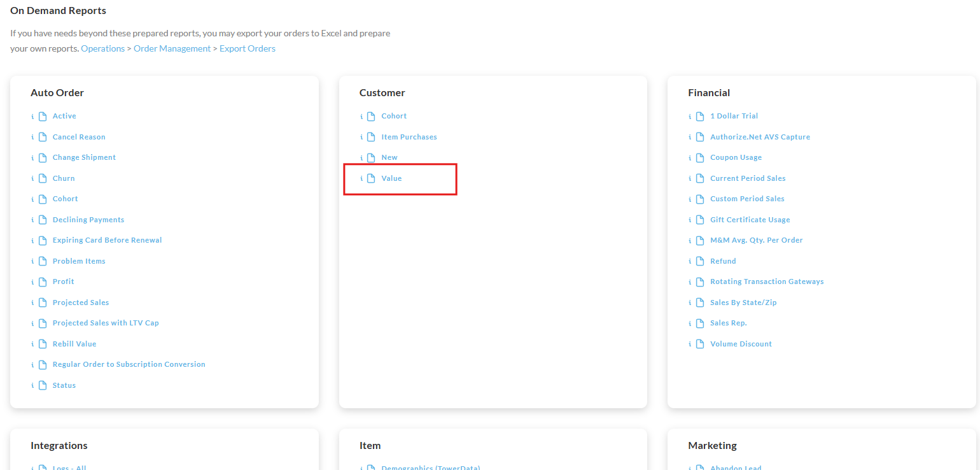The width and height of the screenshot is (980, 470).
Task: Go to Export Orders link
Action: pos(248,48)
